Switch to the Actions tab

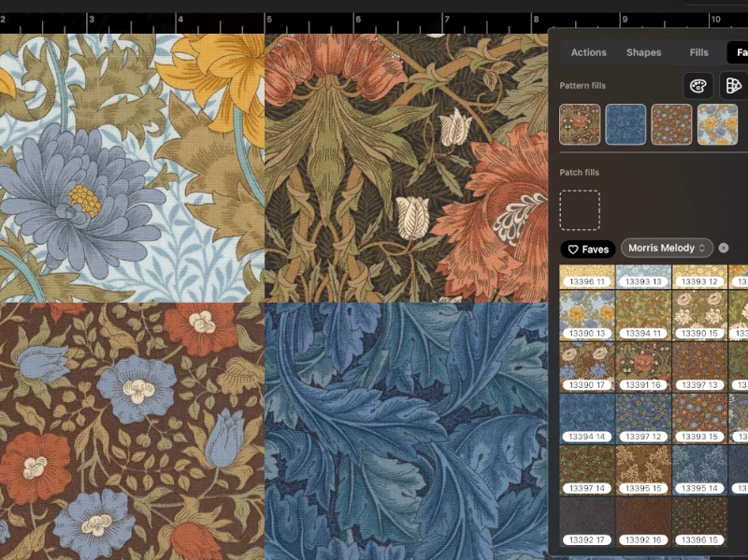588,52
